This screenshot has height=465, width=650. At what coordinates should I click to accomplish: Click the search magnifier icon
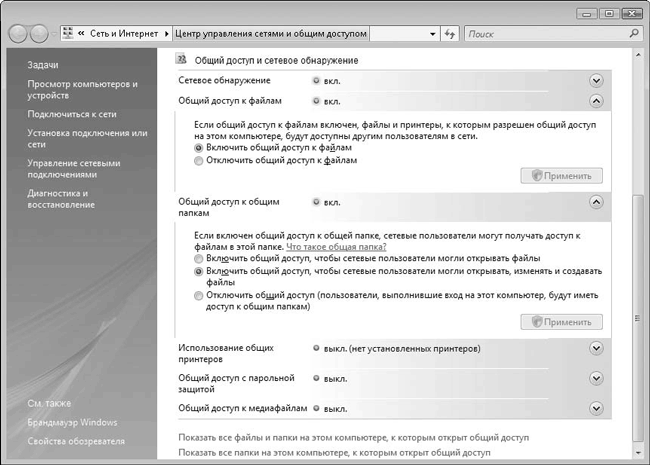pyautogui.click(x=634, y=34)
